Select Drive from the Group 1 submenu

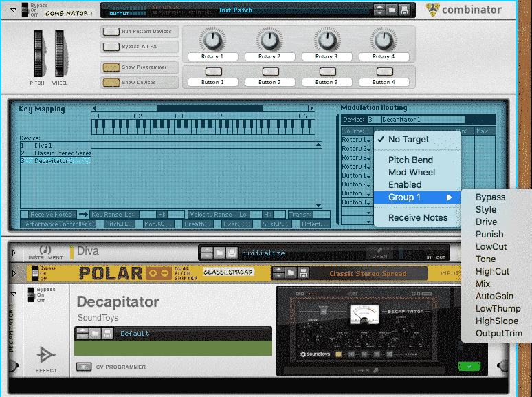click(x=496, y=222)
